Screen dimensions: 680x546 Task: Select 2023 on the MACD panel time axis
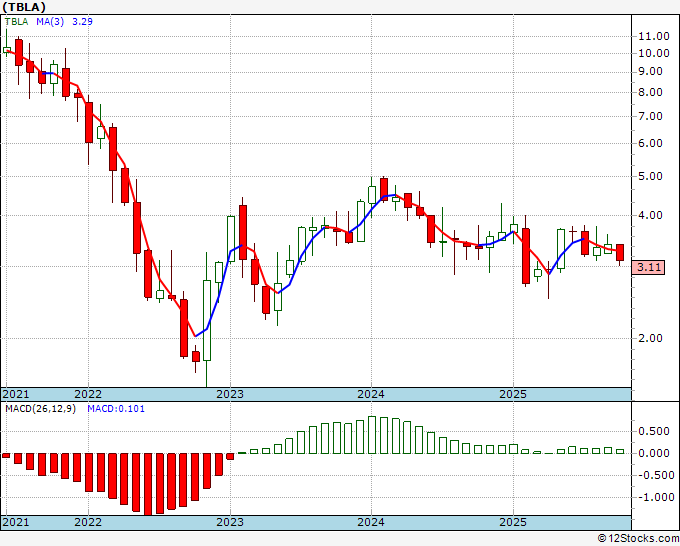(230, 522)
